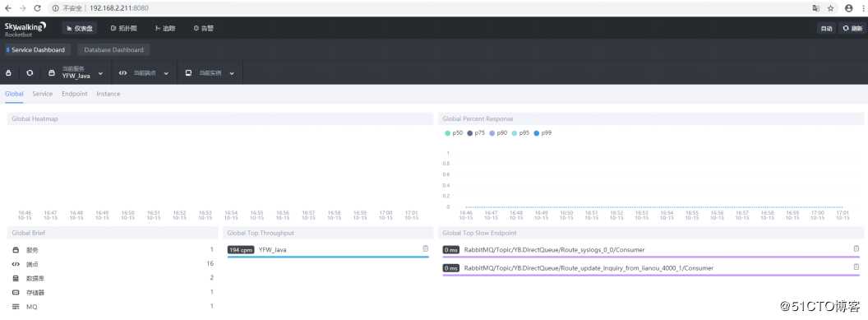Toggle the p95 legend series
The width and height of the screenshot is (868, 320).
point(520,133)
